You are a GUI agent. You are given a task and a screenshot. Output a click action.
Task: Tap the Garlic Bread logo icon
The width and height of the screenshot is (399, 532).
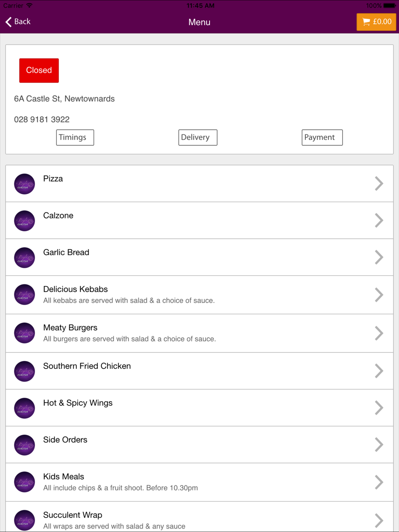click(24, 258)
